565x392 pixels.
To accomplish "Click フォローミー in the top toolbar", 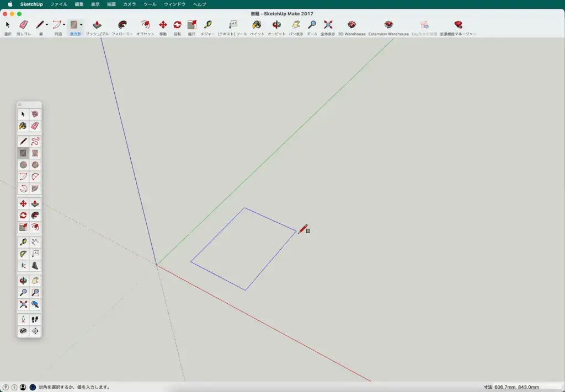I will click(122, 28).
